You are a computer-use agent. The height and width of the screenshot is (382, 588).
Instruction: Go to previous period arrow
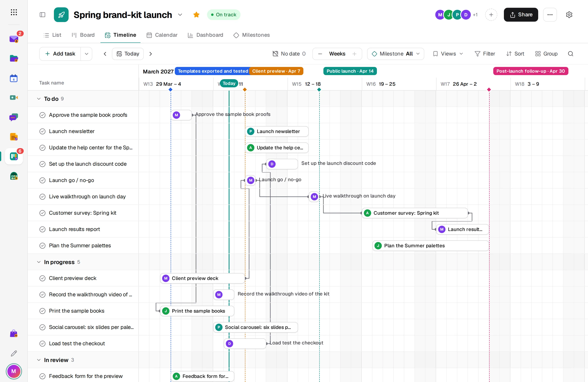105,54
